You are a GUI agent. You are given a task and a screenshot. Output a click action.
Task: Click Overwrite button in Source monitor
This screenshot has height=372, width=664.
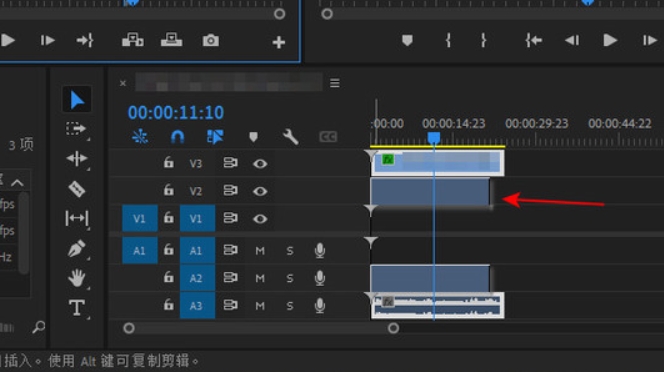click(x=172, y=40)
